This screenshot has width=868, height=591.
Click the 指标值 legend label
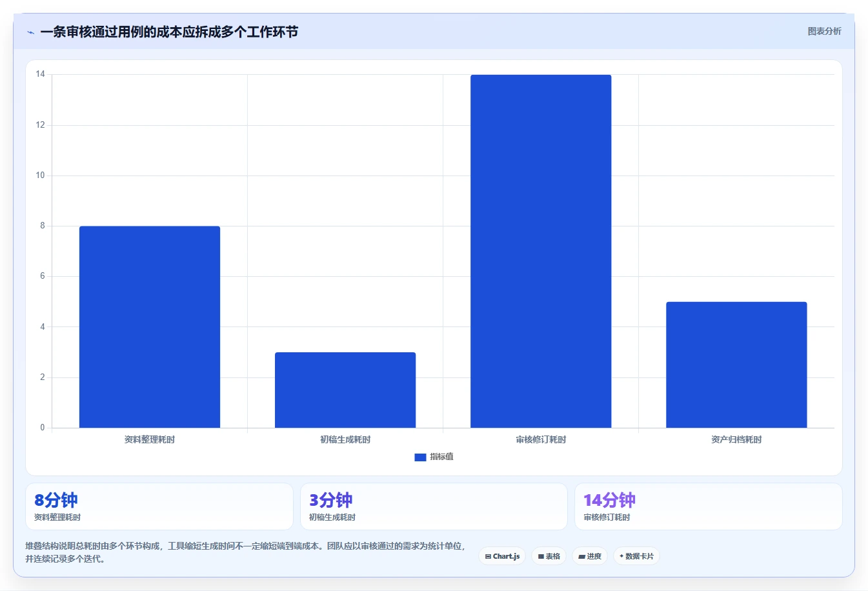tap(441, 457)
